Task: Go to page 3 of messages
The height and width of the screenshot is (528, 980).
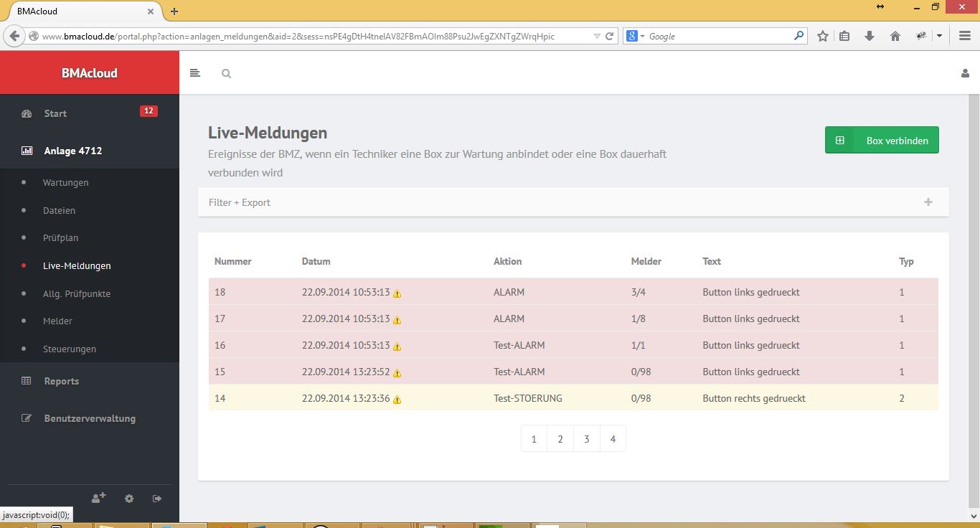Action: (x=586, y=439)
